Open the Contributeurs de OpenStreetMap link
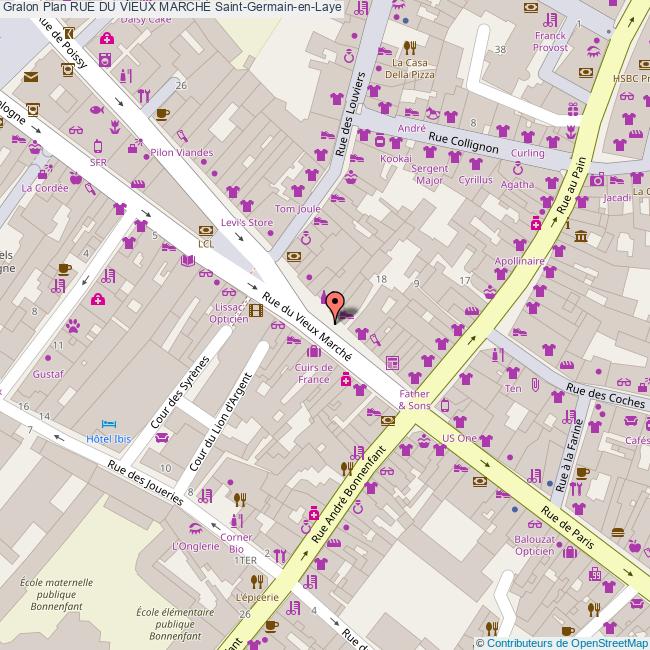This screenshot has height=650, width=650. 566,642
